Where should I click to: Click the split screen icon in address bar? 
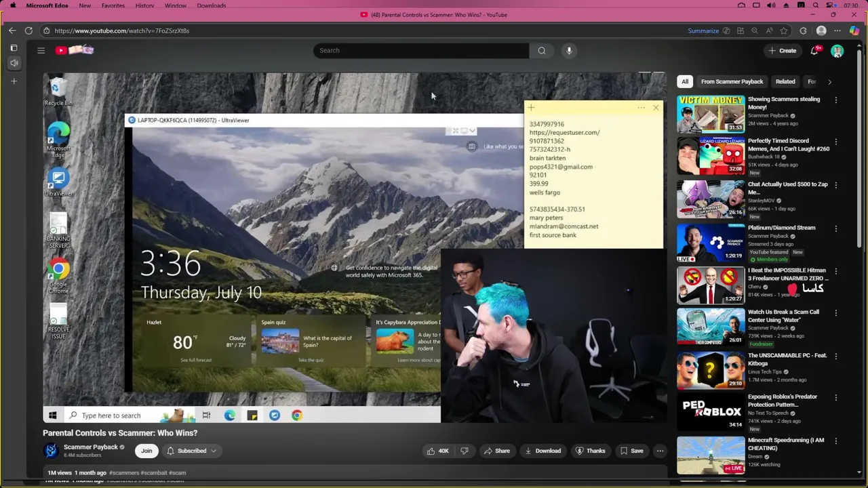point(741,30)
